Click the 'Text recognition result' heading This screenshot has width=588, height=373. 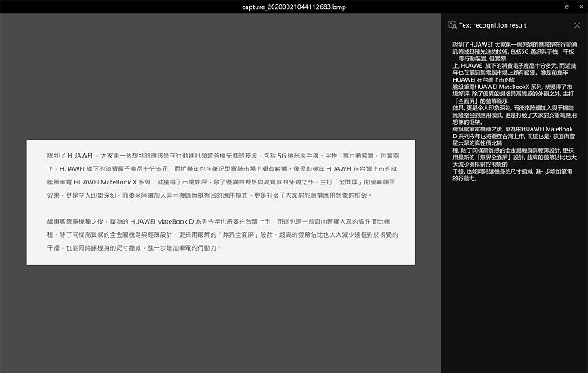coord(492,25)
